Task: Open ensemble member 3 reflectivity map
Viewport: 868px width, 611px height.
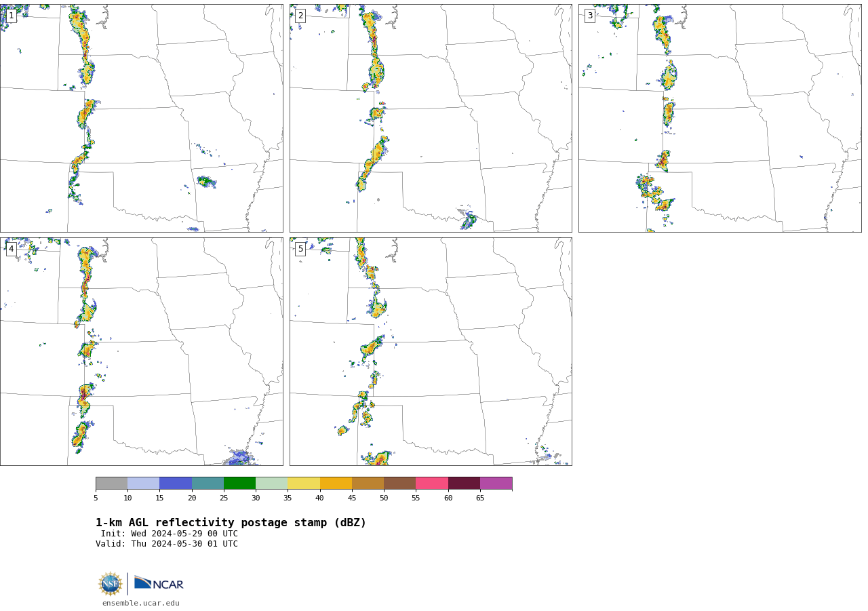Action: (719, 118)
